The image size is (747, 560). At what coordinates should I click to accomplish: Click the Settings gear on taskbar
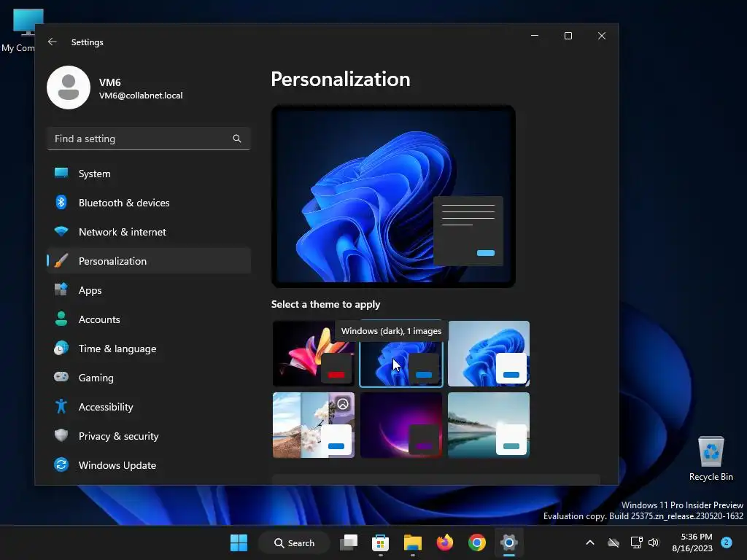(x=508, y=542)
